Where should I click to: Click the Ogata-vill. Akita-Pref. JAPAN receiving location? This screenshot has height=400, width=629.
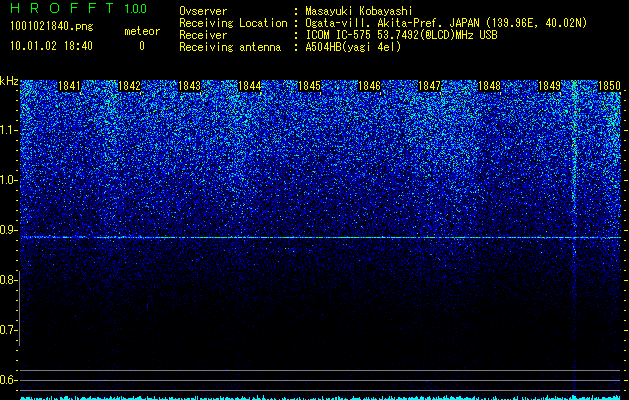[446, 23]
